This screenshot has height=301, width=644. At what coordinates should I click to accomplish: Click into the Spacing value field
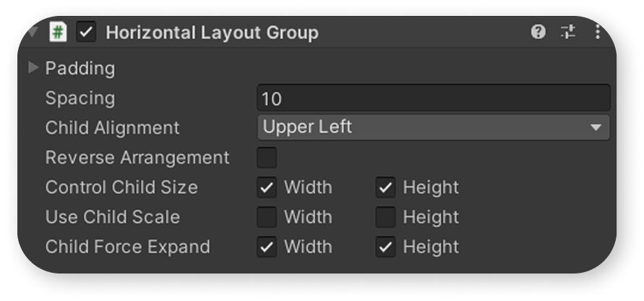tap(433, 98)
